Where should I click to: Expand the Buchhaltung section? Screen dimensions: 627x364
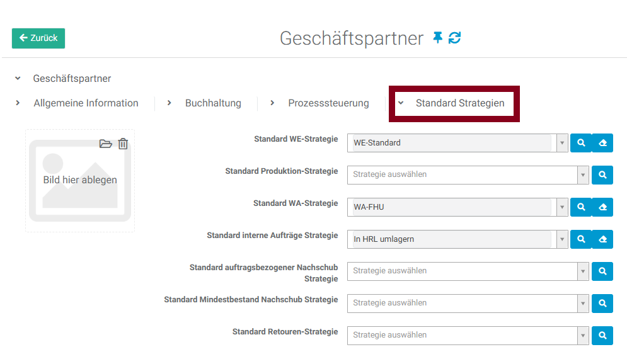[212, 103]
